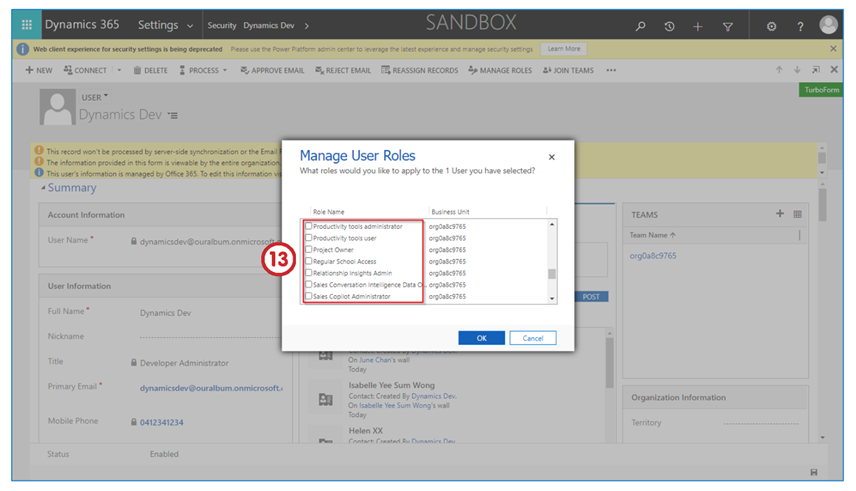Click the search magnifier icon in top bar

641,26
